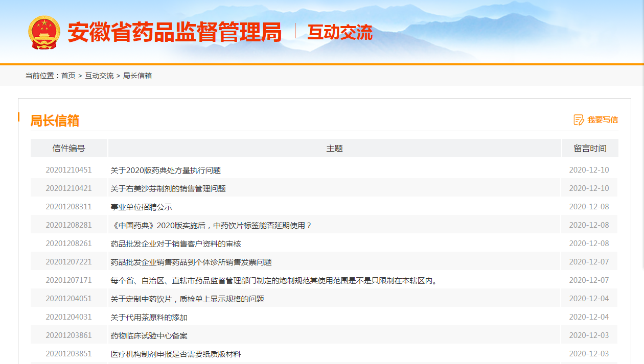Open letter 关于2020版药典处方量执行问题
This screenshot has height=364, width=644.
(x=166, y=170)
